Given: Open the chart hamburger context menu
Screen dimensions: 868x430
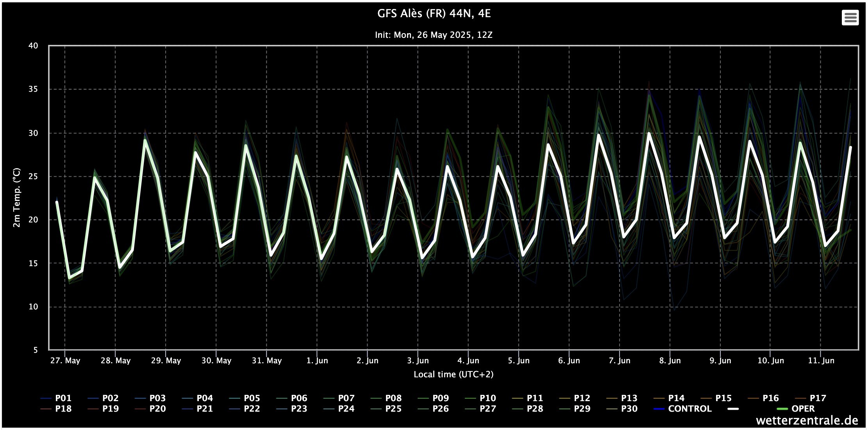Looking at the screenshot, I should pos(850,18).
